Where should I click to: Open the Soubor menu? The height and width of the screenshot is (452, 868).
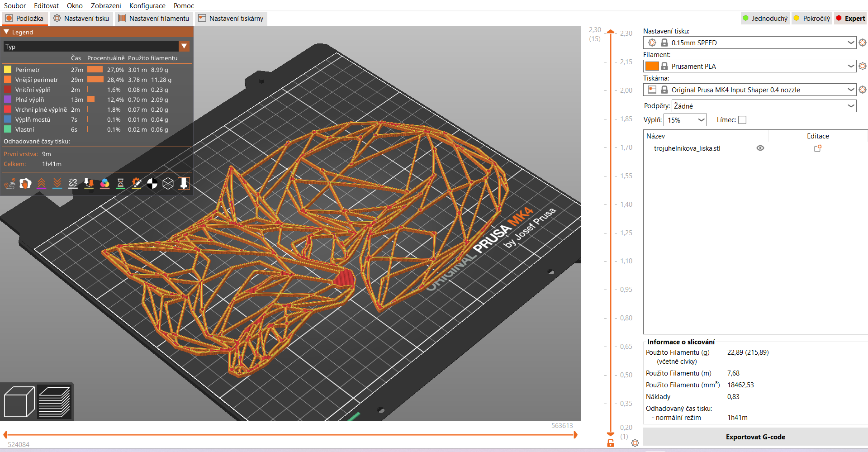[x=15, y=5]
